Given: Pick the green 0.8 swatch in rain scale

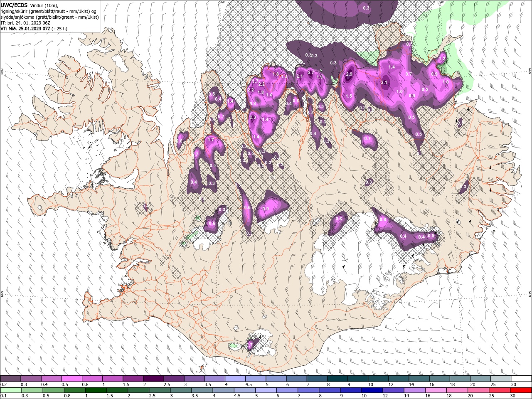Looking at the screenshot, I should pyautogui.click(x=75, y=390).
